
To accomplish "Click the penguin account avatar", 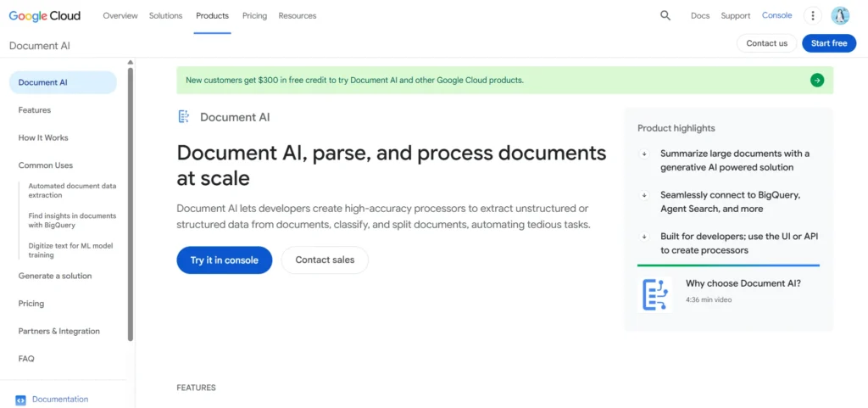I will coord(840,15).
